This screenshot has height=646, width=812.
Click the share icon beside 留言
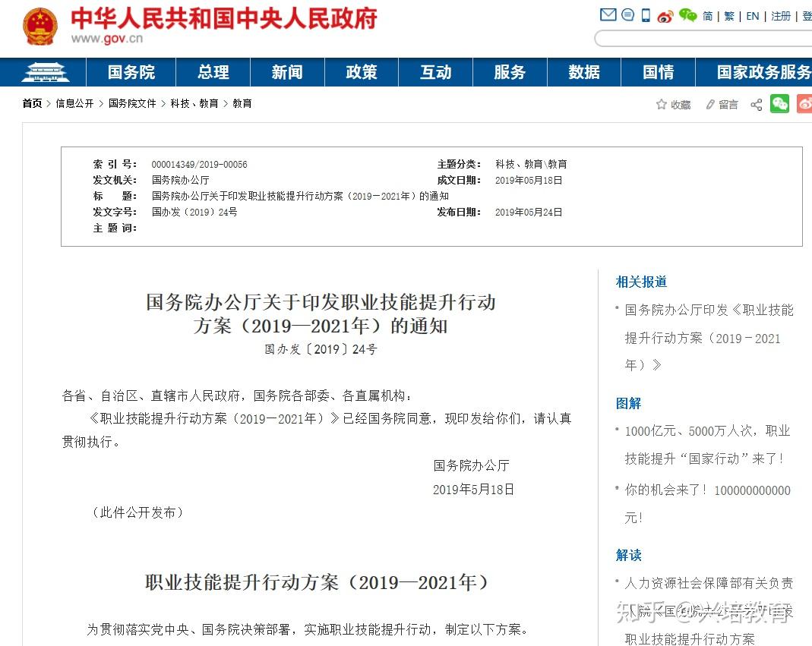coord(757,105)
